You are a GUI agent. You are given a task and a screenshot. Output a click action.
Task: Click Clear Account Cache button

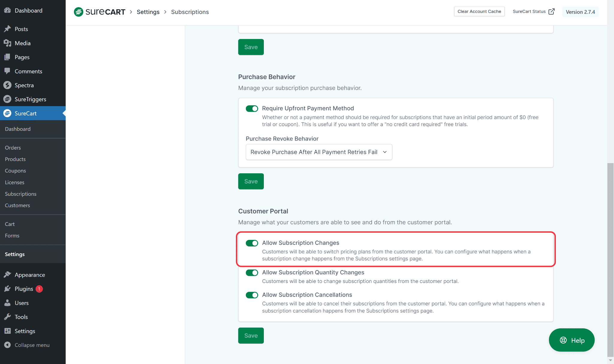pyautogui.click(x=479, y=11)
